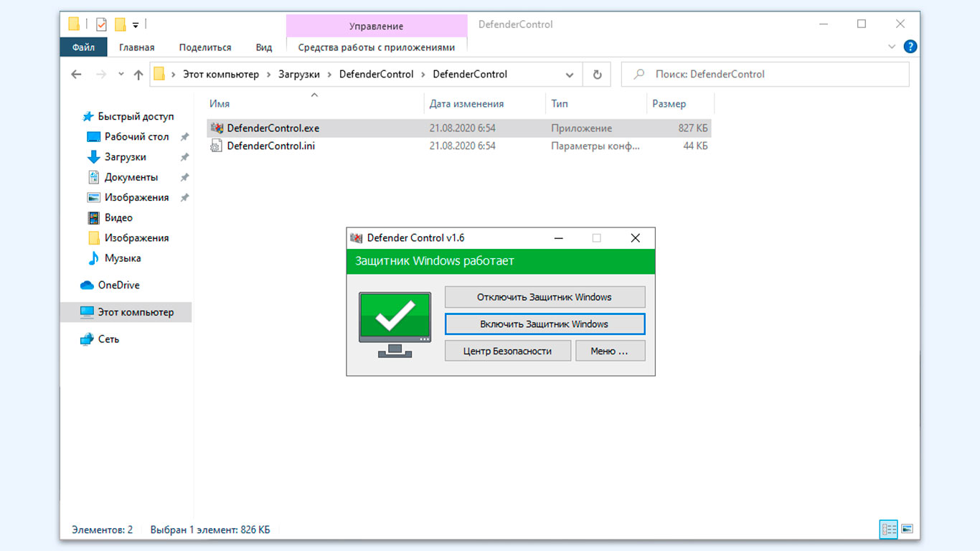Go back with the left arrow
This screenshot has height=551, width=980.
(x=77, y=74)
